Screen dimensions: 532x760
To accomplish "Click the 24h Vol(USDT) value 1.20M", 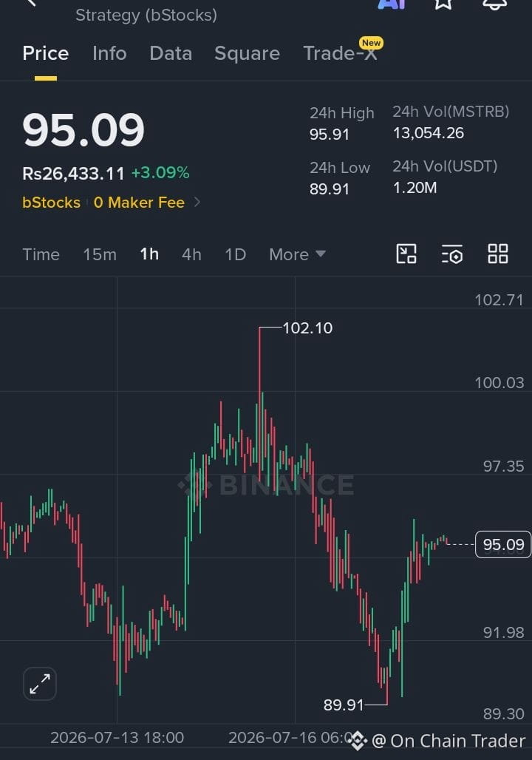I will click(x=415, y=188).
